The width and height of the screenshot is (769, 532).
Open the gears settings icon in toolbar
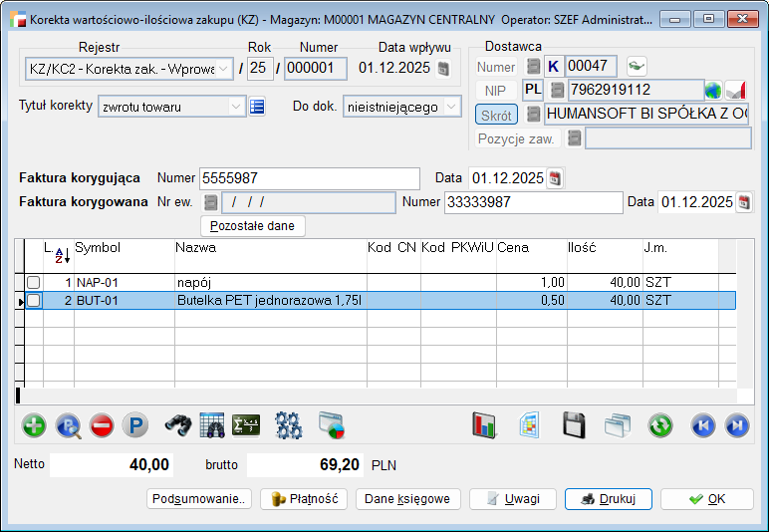point(289,426)
